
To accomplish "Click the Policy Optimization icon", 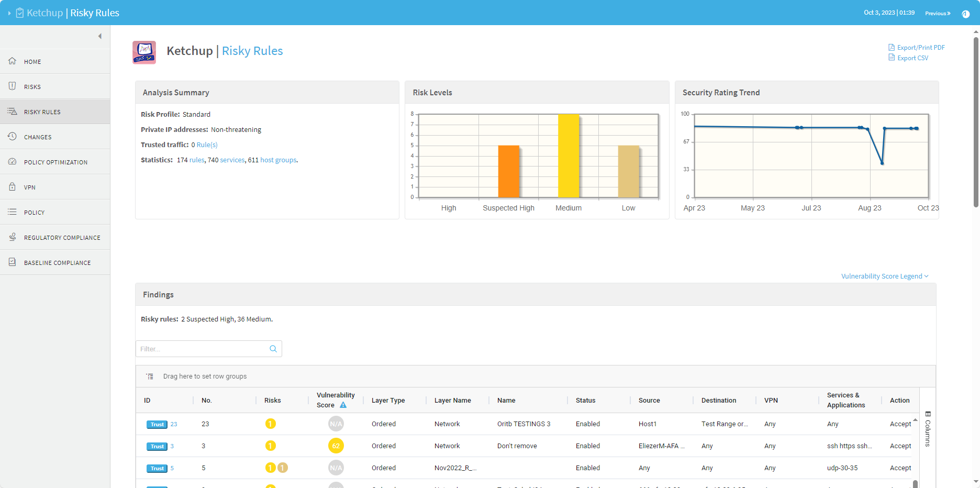I will point(12,162).
